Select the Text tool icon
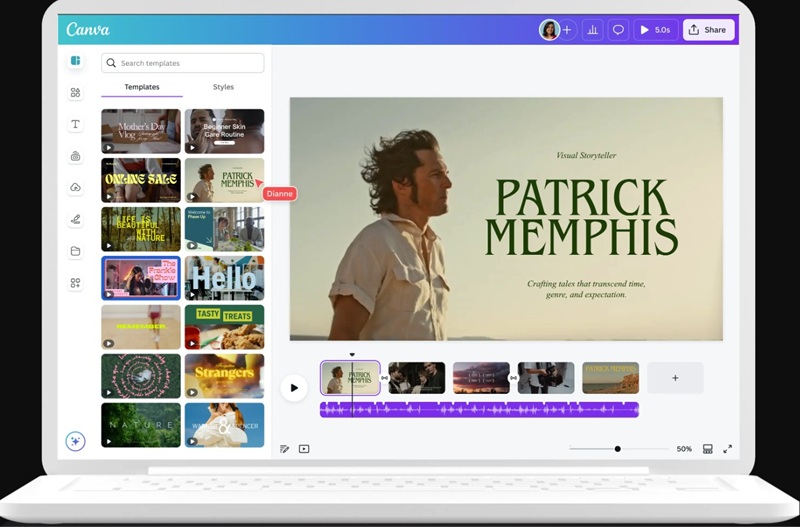Image resolution: width=800 pixels, height=527 pixels. tap(76, 124)
